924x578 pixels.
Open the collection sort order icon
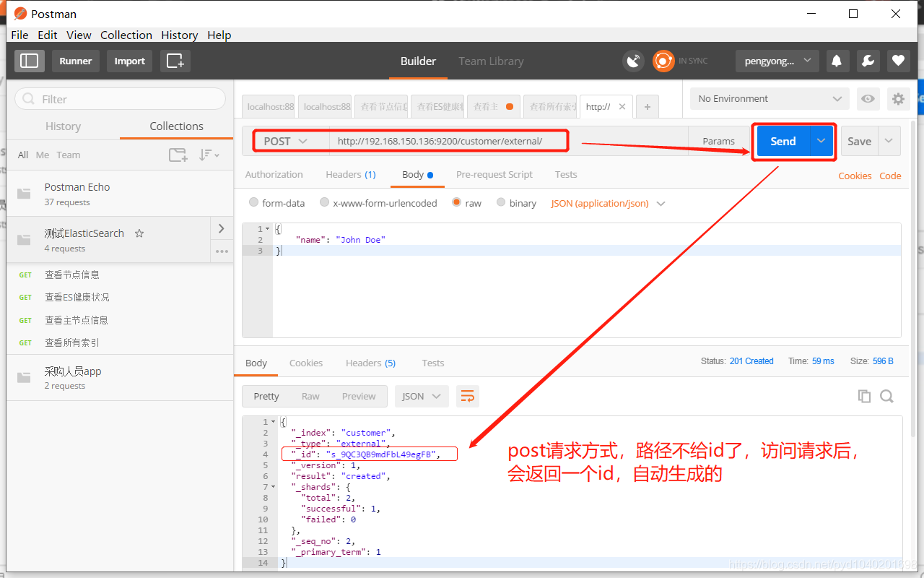tap(209, 155)
